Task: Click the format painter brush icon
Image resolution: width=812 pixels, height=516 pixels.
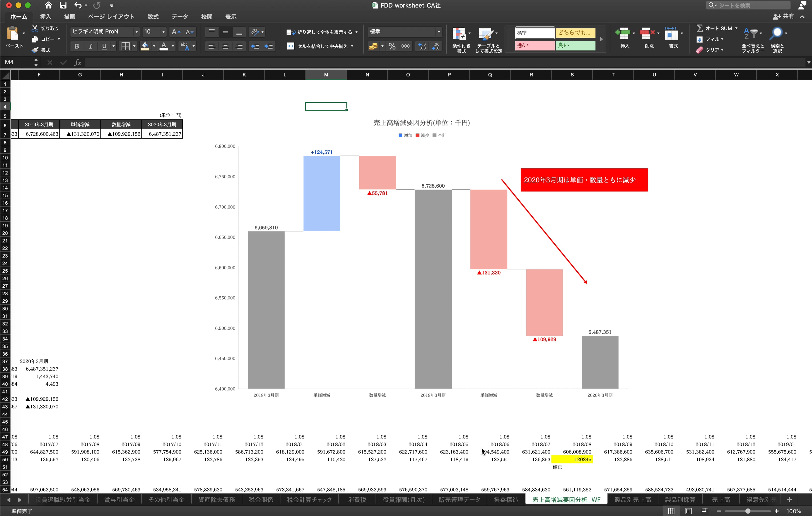Action: coord(35,50)
